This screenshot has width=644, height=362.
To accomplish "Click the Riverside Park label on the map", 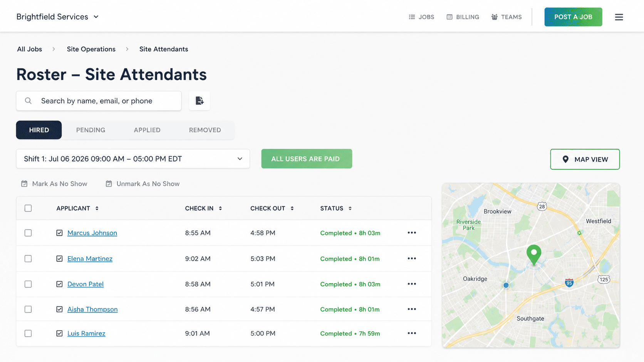I will coord(468,225).
